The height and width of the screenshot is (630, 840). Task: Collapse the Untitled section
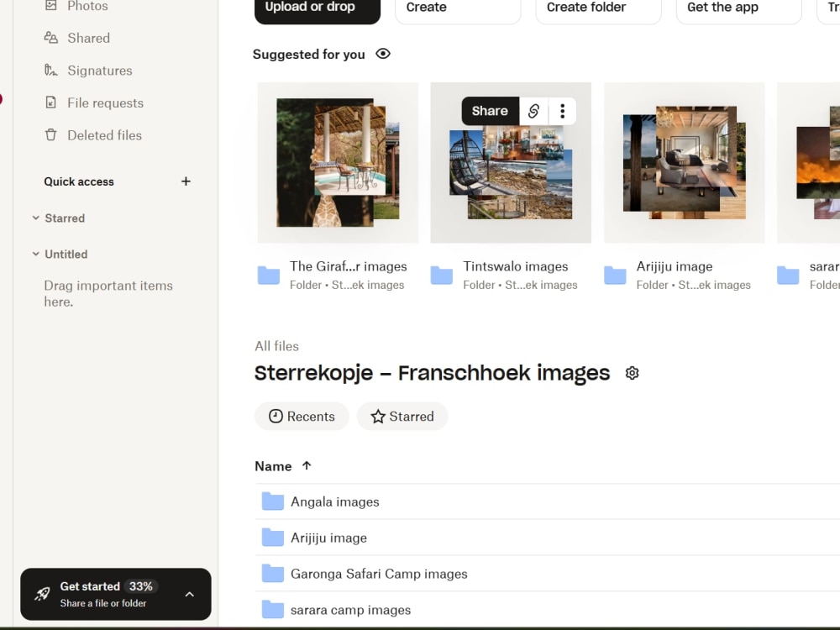tap(36, 254)
